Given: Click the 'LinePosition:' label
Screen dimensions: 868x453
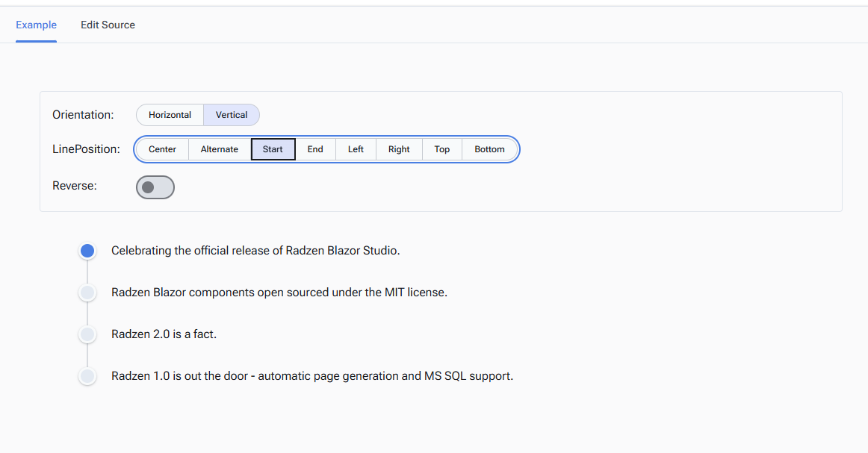Looking at the screenshot, I should click(x=86, y=149).
